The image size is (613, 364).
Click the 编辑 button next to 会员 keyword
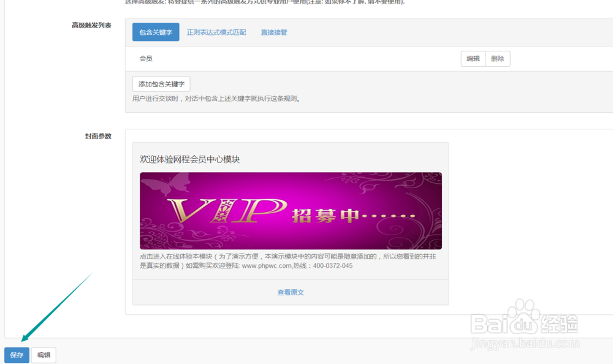tap(473, 58)
